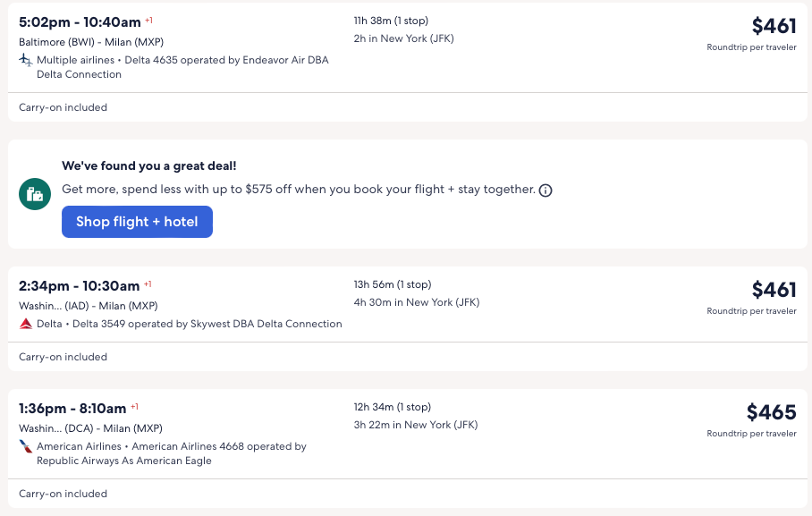Click the $461 price on the Dulles flight
This screenshot has height=516, width=812.
[774, 290]
